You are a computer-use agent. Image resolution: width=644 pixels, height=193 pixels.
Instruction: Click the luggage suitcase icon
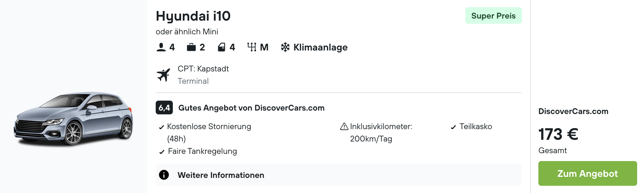191,47
